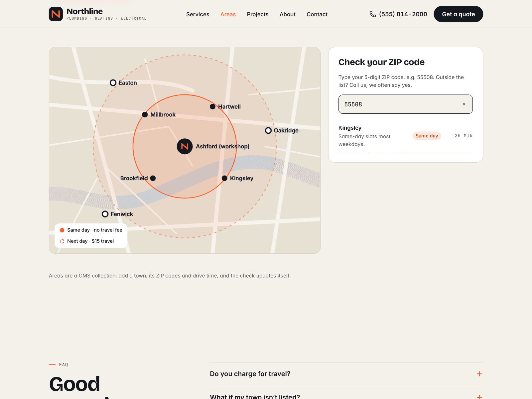The image size is (532, 399).
Task: Go to the Projects nav item
Action: [258, 14]
